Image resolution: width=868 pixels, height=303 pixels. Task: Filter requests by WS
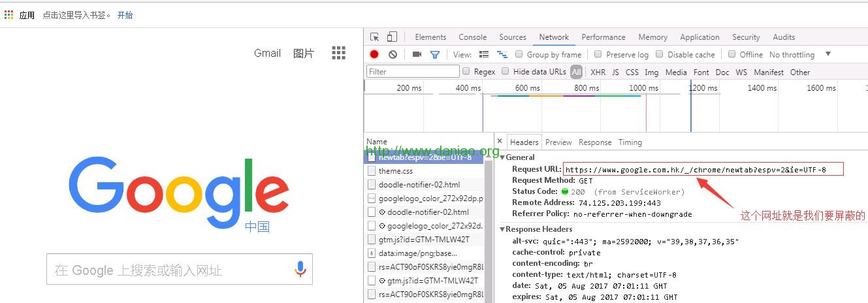click(741, 72)
